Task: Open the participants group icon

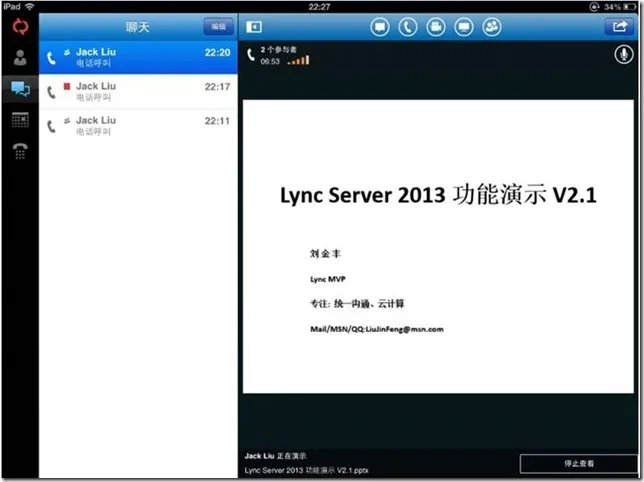Action: [x=492, y=28]
